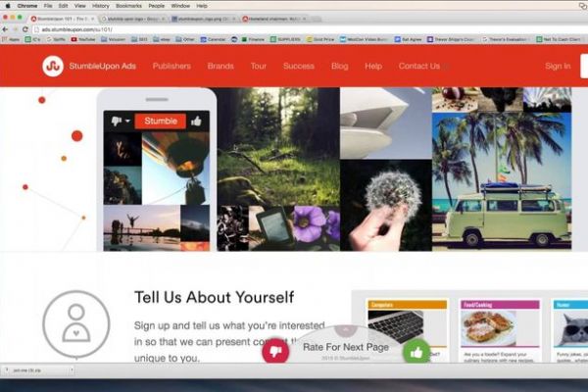This screenshot has width=588, height=392.
Task: Open the SEO bookmarks folder
Action: pyautogui.click(x=139, y=39)
